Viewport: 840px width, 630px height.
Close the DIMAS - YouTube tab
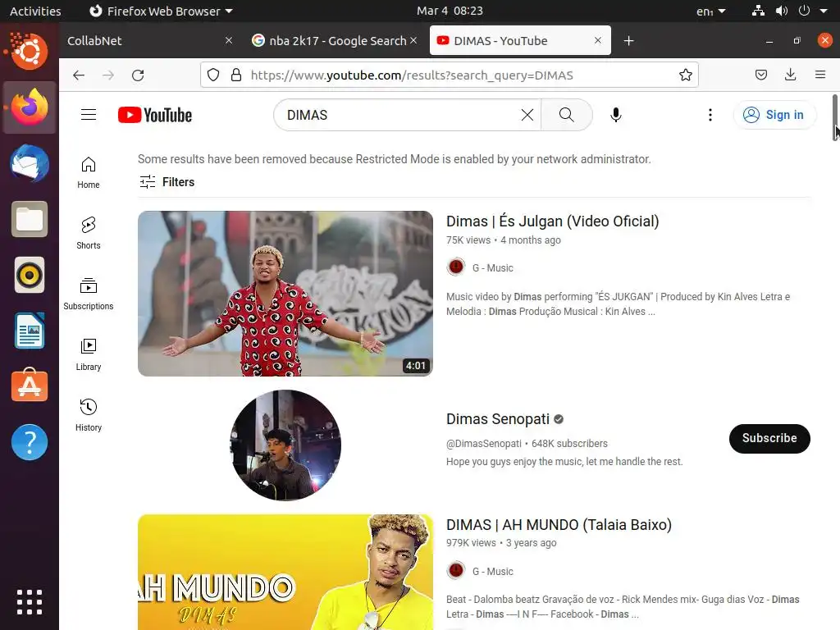tap(598, 41)
